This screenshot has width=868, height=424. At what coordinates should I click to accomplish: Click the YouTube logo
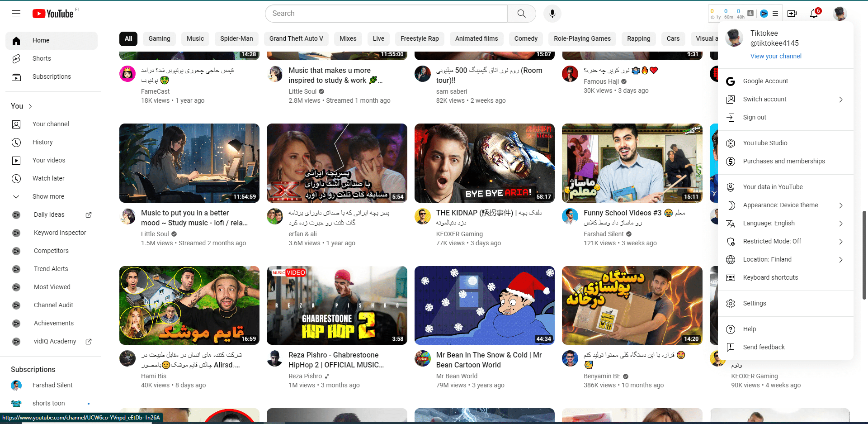pyautogui.click(x=53, y=14)
